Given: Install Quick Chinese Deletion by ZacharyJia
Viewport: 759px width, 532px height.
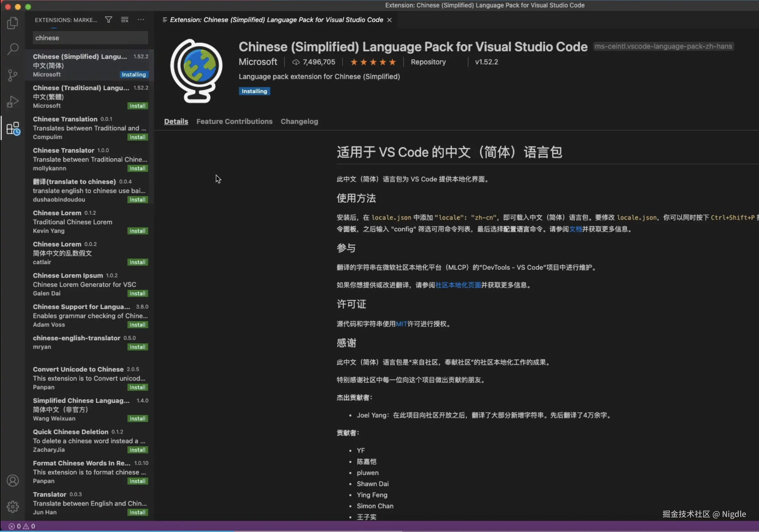Looking at the screenshot, I should [137, 450].
